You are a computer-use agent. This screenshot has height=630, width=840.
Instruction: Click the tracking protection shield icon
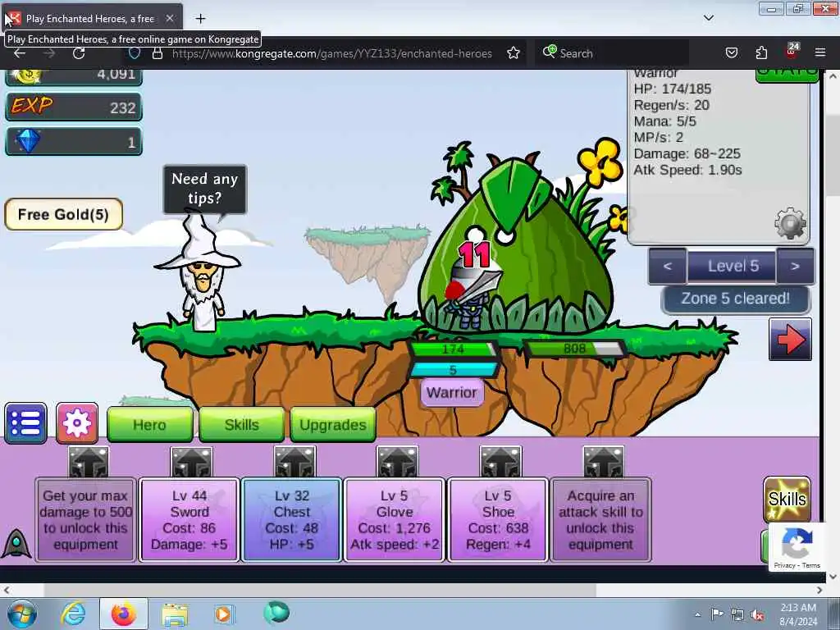pos(135,53)
